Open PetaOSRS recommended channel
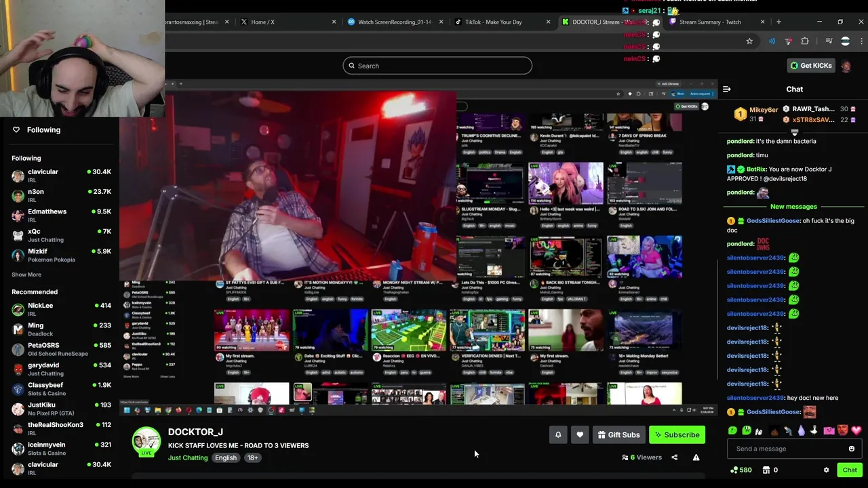 tap(61, 349)
